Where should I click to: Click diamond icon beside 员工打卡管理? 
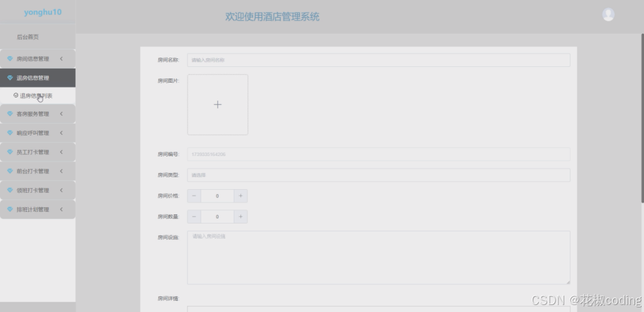pyautogui.click(x=10, y=152)
